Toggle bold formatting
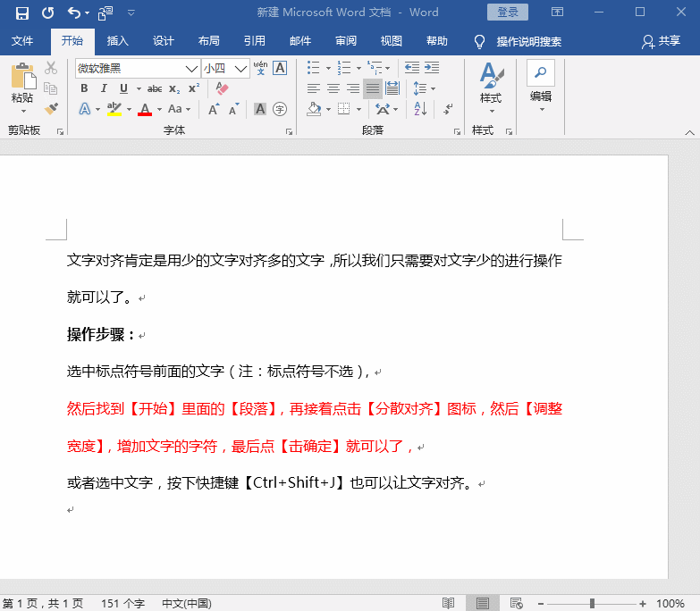The width and height of the screenshot is (700, 611). click(x=84, y=88)
